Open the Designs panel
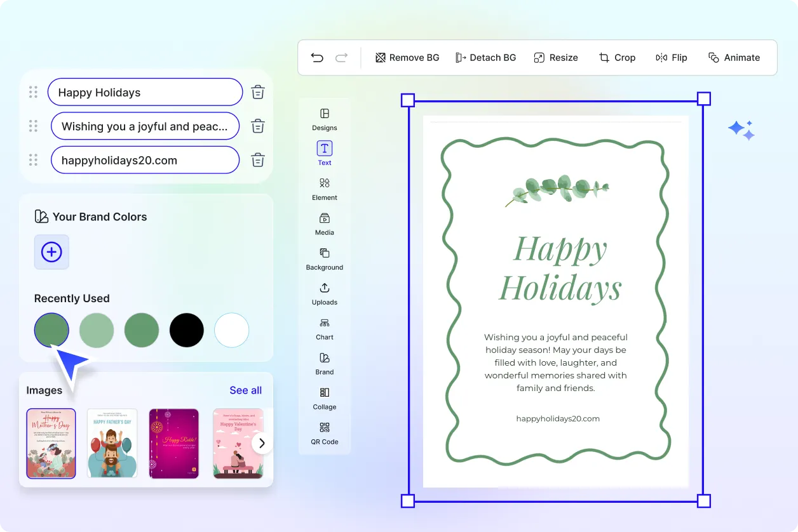 tap(324, 121)
